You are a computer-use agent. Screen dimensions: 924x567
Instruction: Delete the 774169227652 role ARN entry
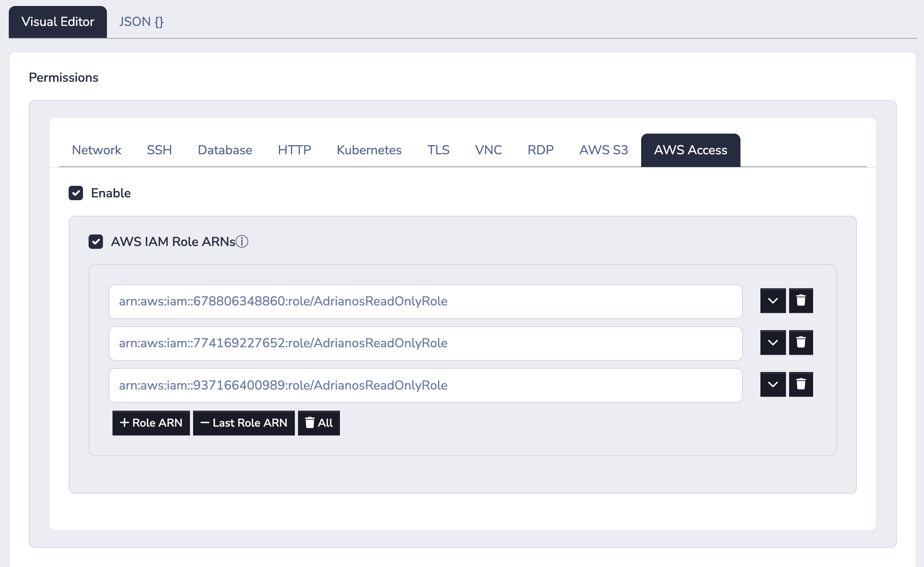coord(801,343)
